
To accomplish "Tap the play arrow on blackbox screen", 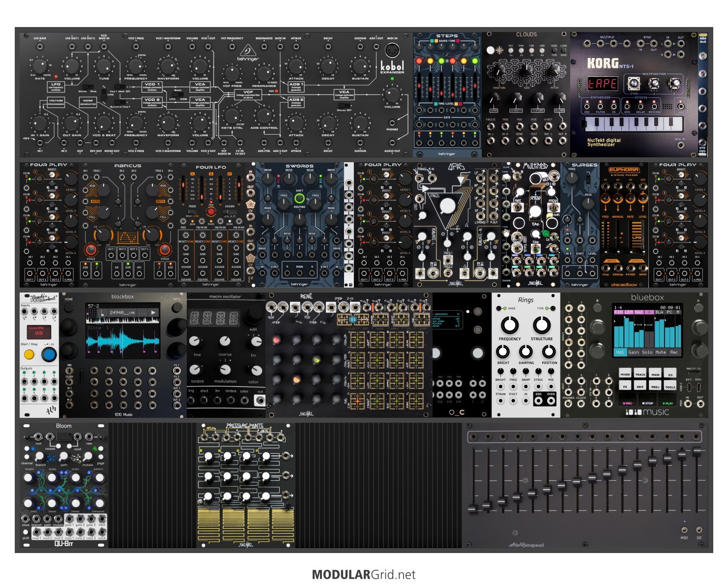I will [x=153, y=312].
